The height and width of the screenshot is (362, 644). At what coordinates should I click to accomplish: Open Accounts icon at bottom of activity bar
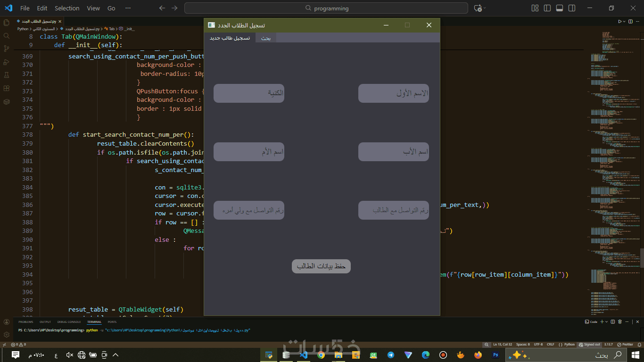(x=7, y=322)
